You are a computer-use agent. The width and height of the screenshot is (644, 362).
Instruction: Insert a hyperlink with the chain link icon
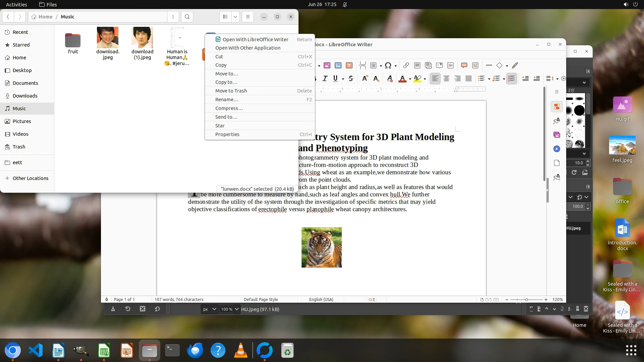(x=406, y=65)
